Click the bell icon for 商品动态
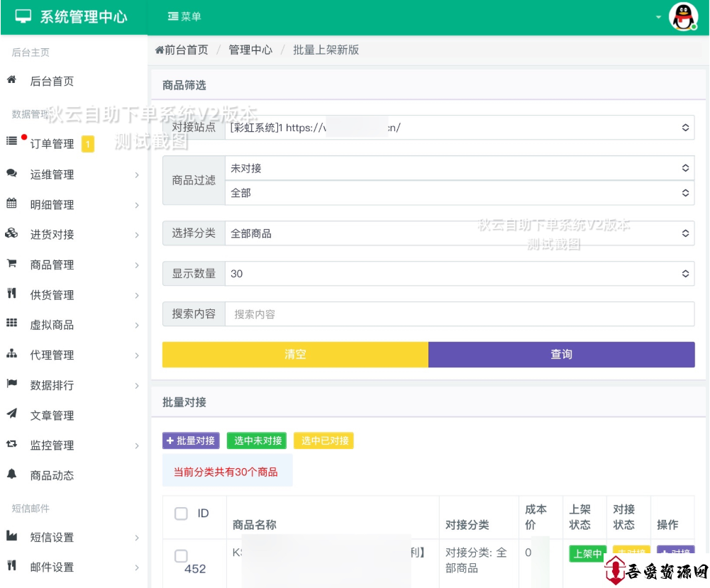Screen dimensions: 710x588 (x=11, y=475)
